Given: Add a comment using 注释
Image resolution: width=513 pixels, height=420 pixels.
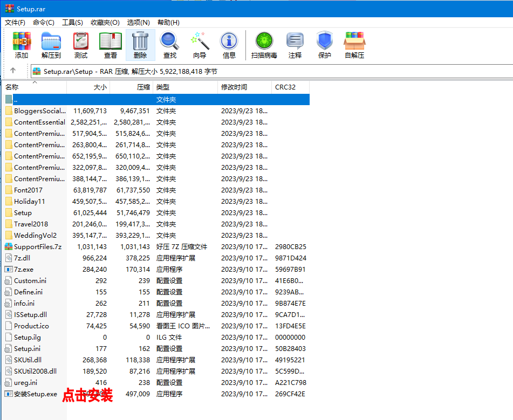Looking at the screenshot, I should [x=295, y=45].
